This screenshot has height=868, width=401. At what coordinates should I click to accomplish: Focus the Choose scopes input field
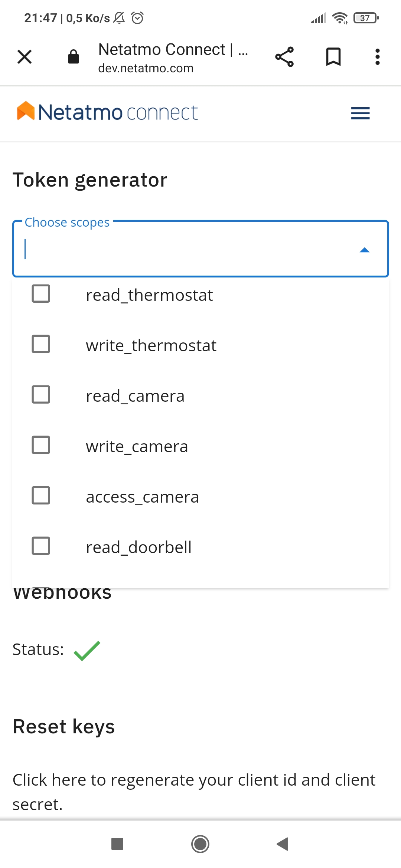click(x=186, y=249)
